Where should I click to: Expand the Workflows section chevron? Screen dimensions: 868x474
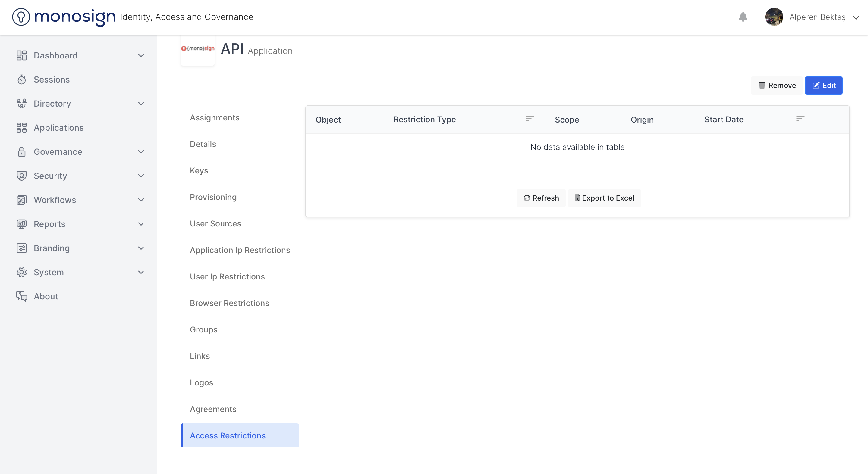click(141, 200)
